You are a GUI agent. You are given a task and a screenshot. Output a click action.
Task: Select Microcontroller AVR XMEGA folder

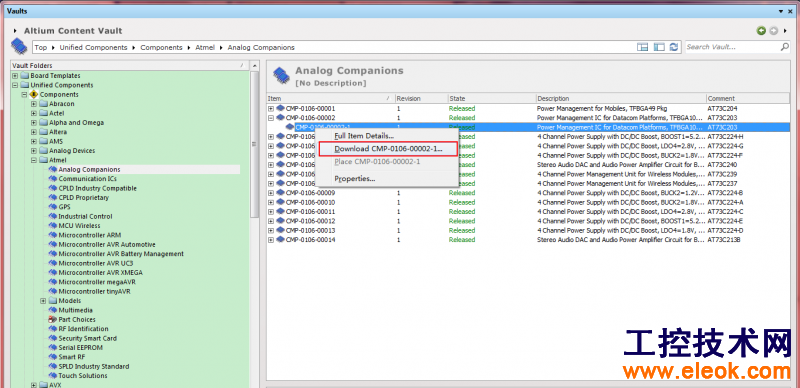[x=101, y=273]
